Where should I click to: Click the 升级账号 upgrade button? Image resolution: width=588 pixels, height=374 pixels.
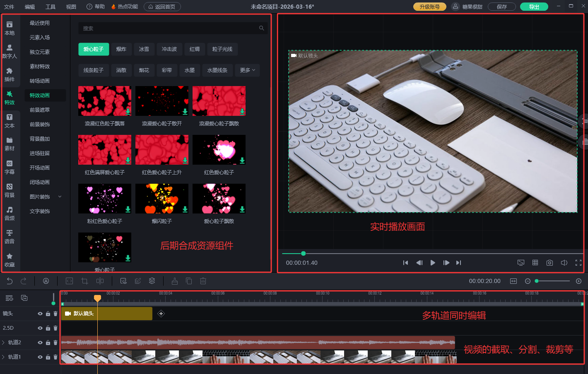pyautogui.click(x=429, y=7)
